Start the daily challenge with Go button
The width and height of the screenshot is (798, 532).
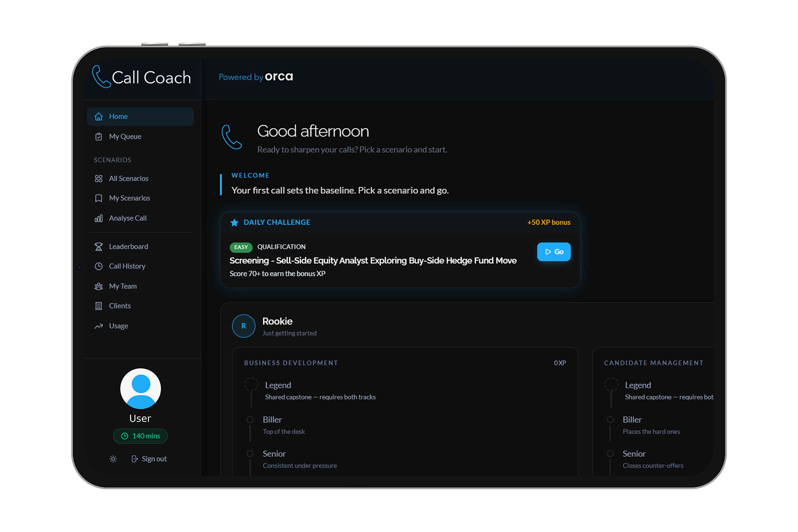point(554,252)
